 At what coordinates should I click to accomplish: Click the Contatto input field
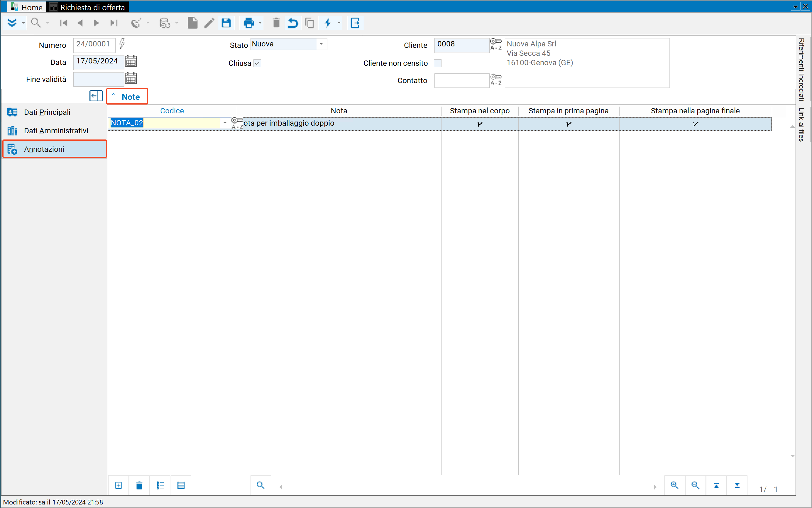tap(462, 80)
